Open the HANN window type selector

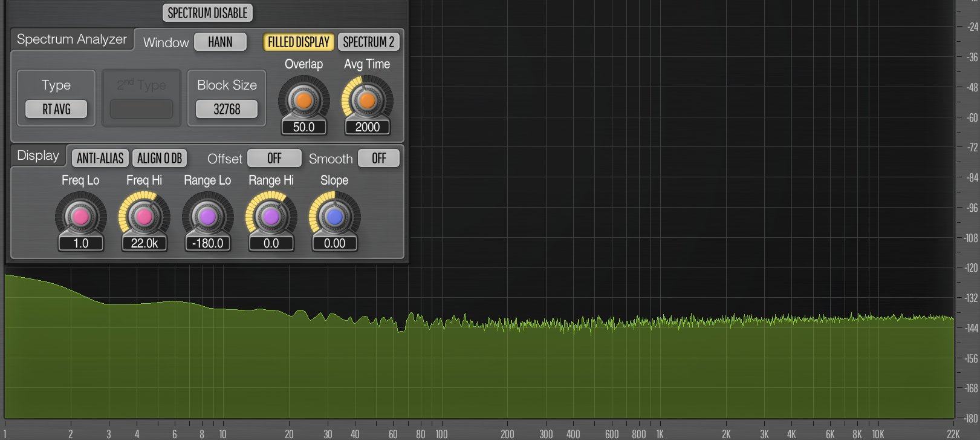[220, 42]
